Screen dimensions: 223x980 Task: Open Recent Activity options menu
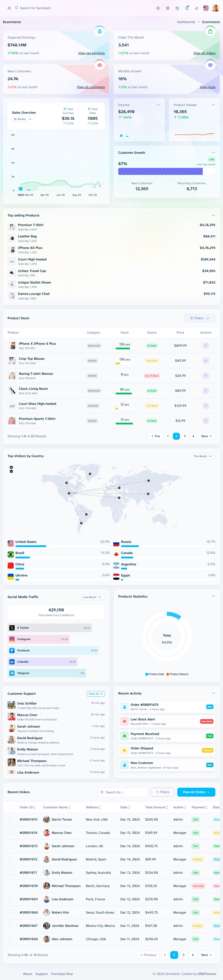tap(213, 693)
